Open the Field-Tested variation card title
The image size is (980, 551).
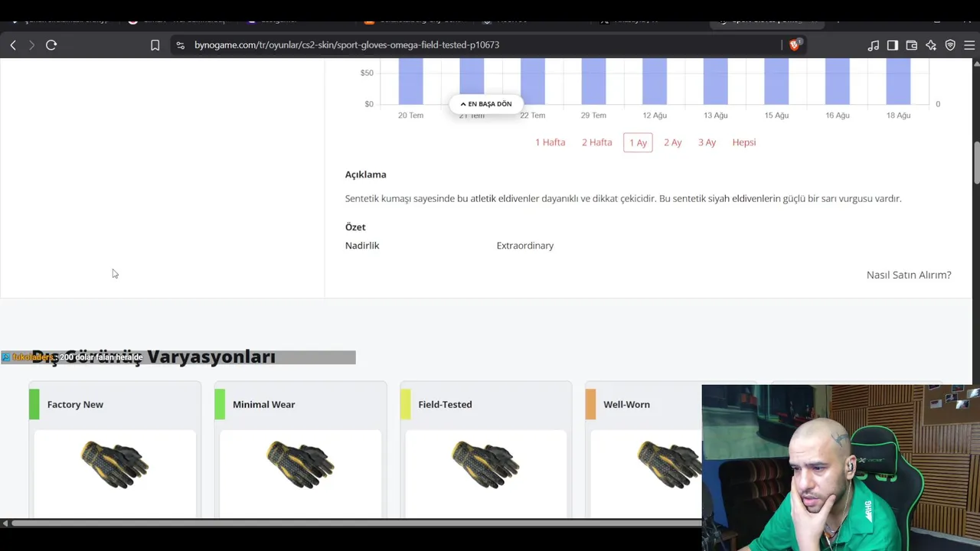coord(445,404)
